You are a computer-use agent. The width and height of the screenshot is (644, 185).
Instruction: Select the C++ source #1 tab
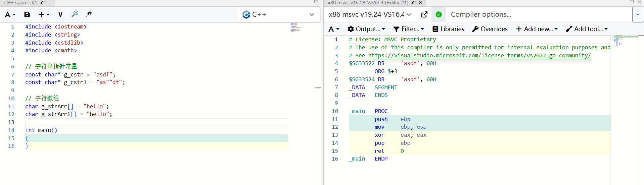20,3
